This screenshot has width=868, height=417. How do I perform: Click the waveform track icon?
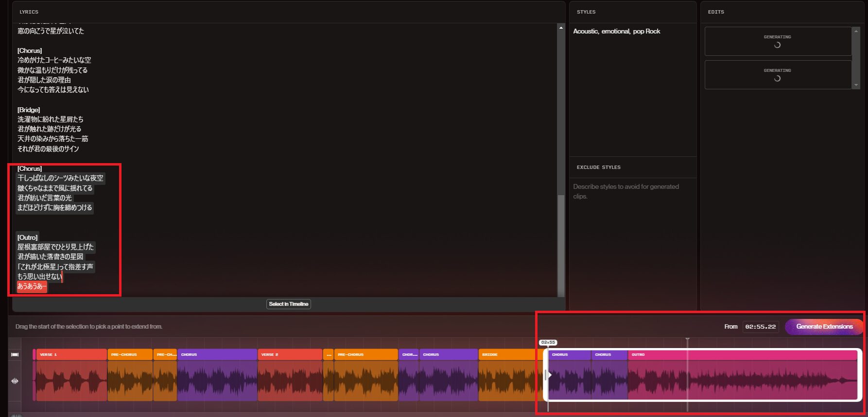(15, 381)
